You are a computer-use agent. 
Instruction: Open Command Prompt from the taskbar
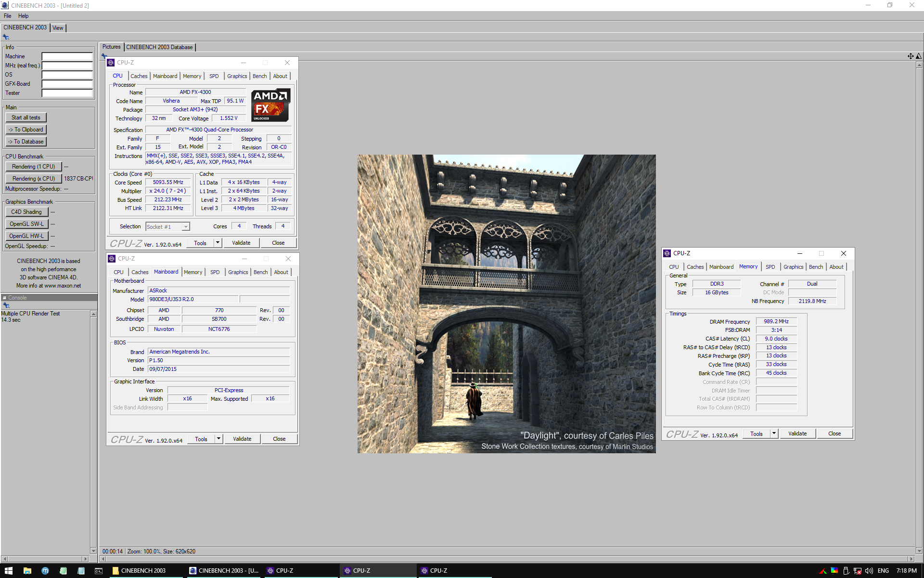99,571
